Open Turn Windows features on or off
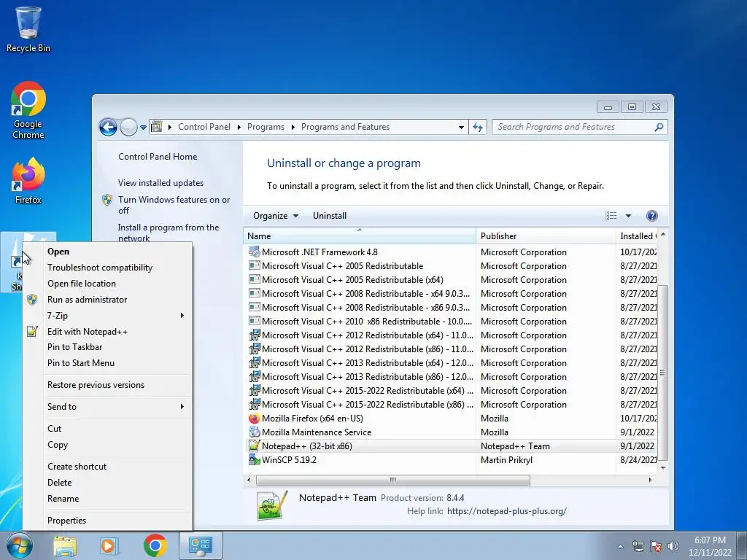747x560 pixels. click(174, 205)
